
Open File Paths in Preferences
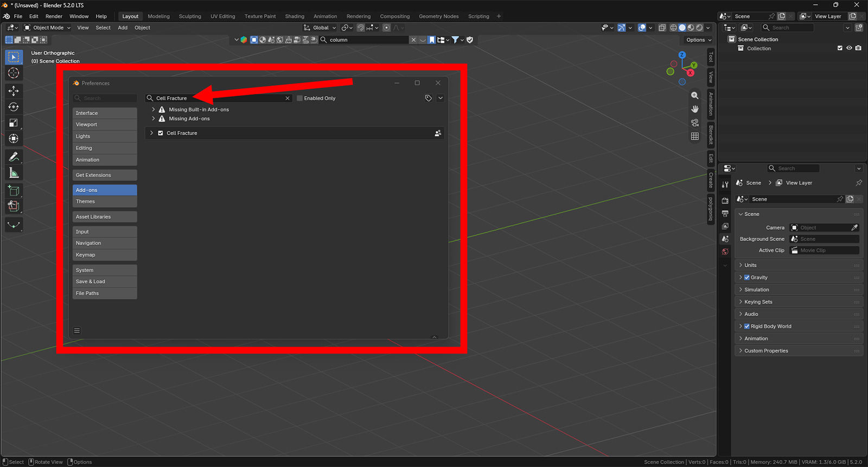(x=105, y=293)
